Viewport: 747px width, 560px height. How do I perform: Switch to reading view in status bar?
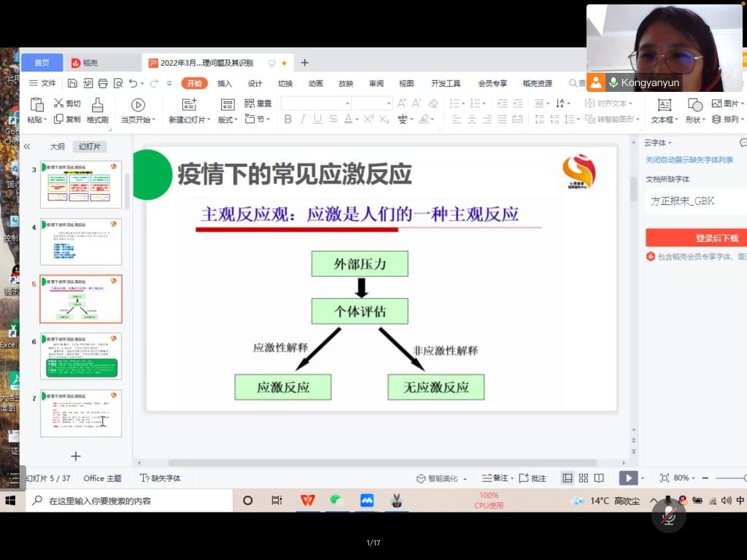pos(599,478)
